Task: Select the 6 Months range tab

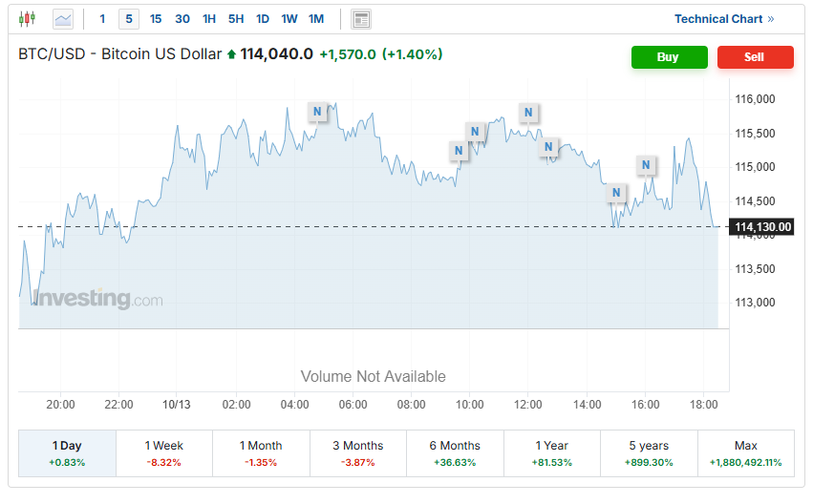Action: click(x=455, y=453)
